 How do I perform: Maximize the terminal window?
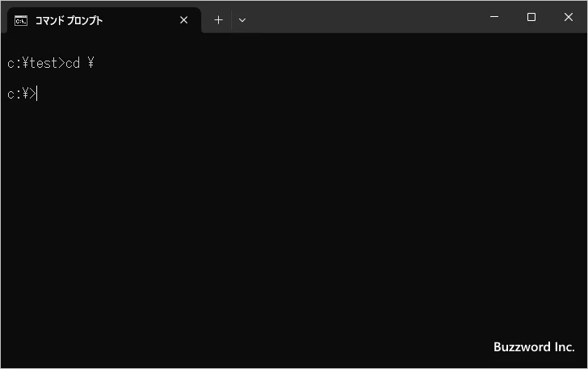(x=531, y=17)
